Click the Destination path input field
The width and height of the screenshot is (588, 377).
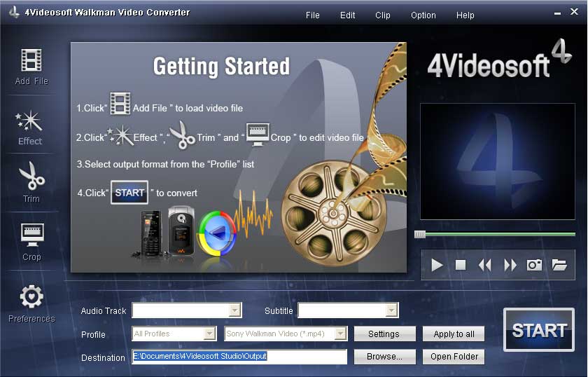239,357
